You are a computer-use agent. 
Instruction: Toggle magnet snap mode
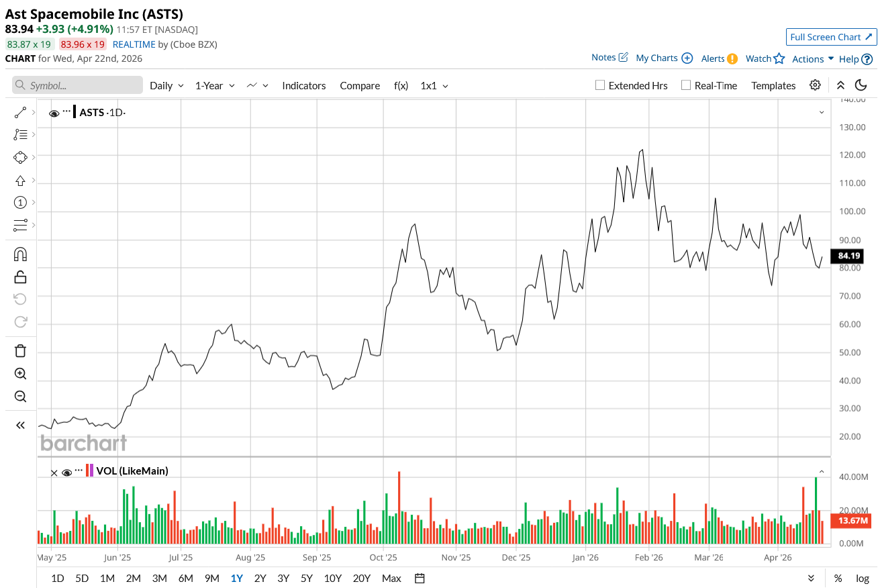coord(20,254)
